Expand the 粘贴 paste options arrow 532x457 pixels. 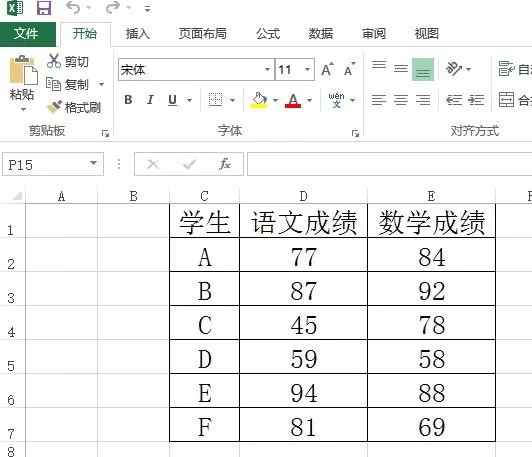click(23, 110)
